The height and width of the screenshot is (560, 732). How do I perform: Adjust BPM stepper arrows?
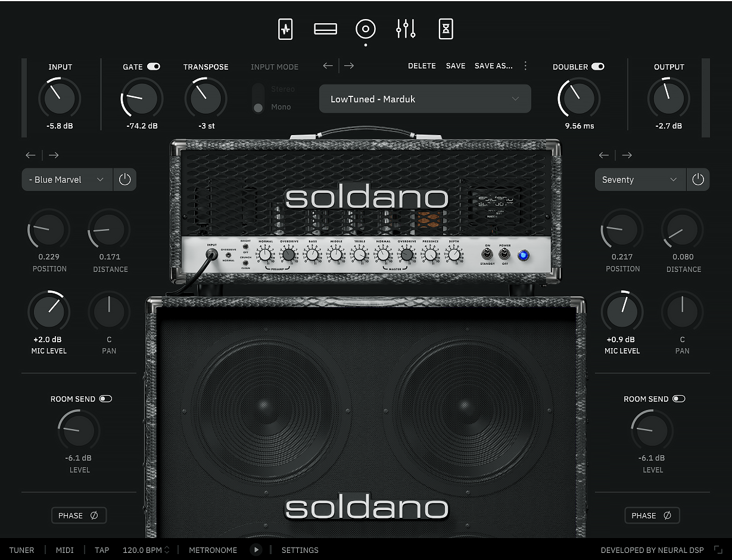tap(167, 550)
